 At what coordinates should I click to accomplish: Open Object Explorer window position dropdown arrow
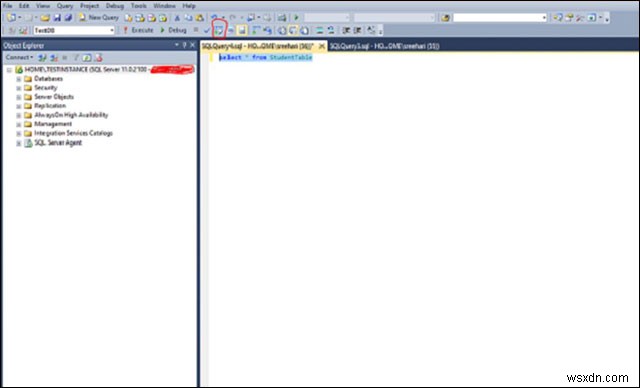point(177,45)
